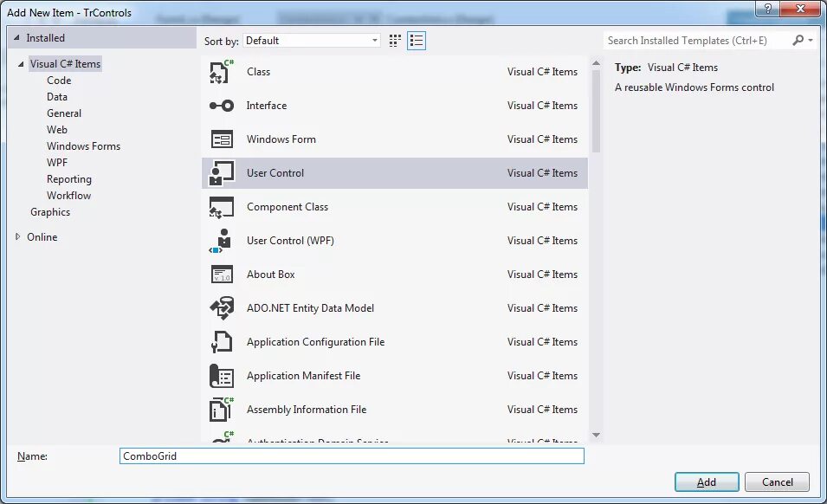Toggle the list view mode

417,40
